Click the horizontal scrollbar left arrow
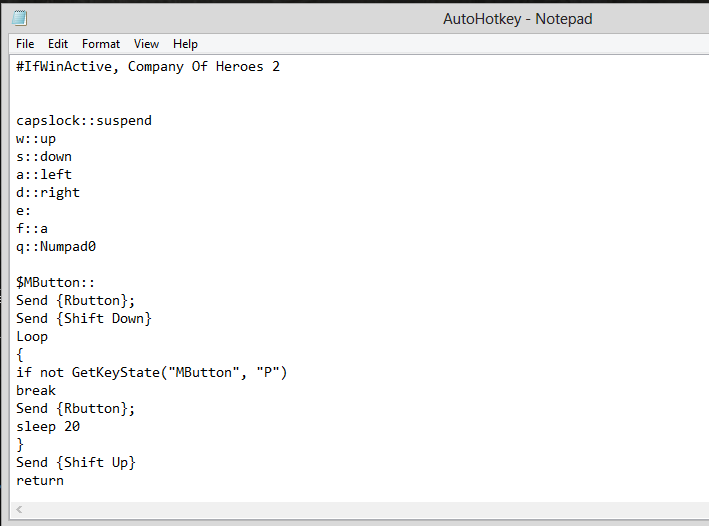Image resolution: width=709 pixels, height=526 pixels. [x=19, y=510]
